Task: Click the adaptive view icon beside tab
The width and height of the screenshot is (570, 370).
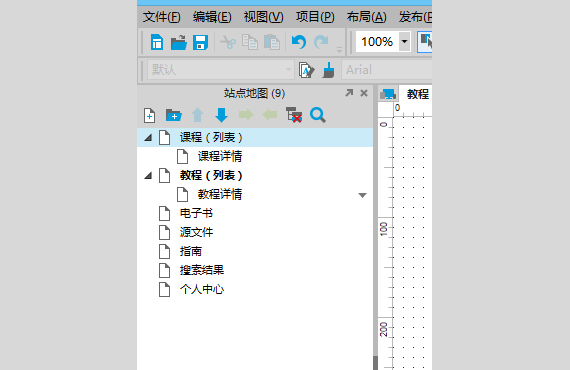Action: (388, 94)
